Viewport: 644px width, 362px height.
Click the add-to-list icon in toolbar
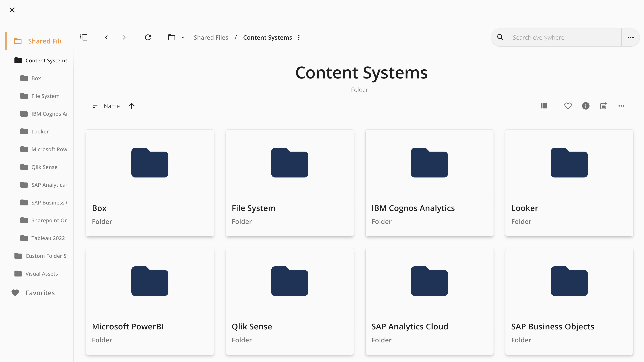point(603,106)
